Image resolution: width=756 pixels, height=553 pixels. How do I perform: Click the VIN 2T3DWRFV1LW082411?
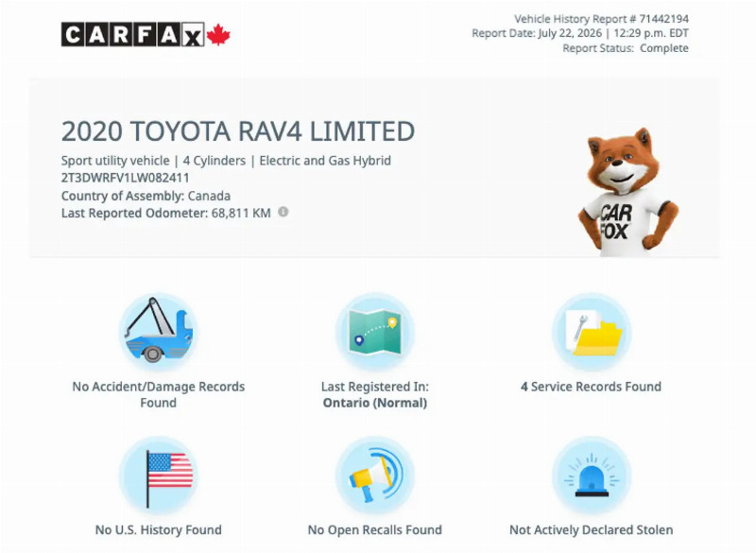[125, 178]
